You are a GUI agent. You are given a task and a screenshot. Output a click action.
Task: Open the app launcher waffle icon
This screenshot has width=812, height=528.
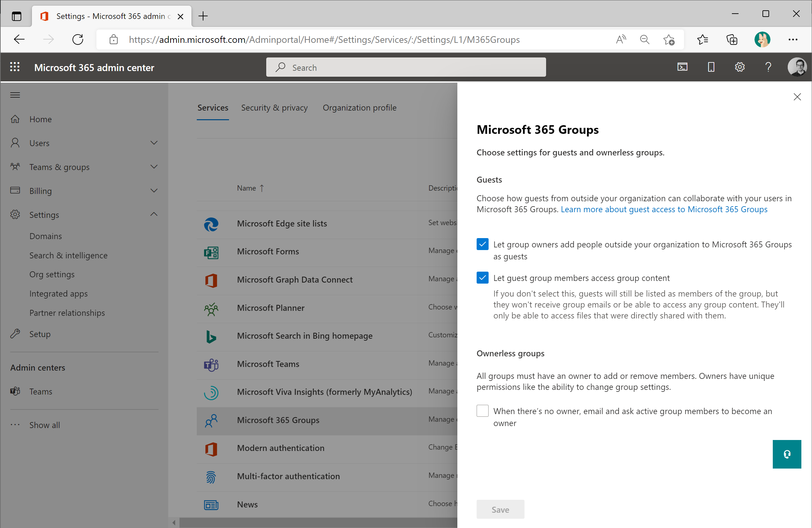15,67
